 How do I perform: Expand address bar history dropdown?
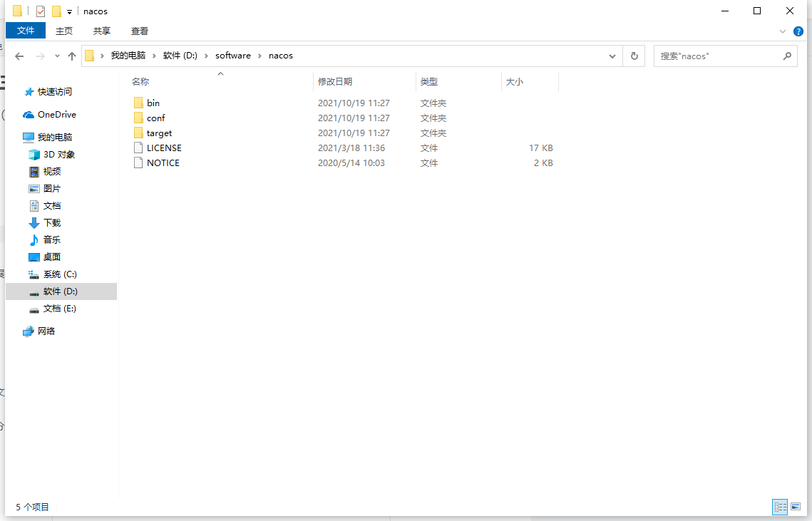612,56
